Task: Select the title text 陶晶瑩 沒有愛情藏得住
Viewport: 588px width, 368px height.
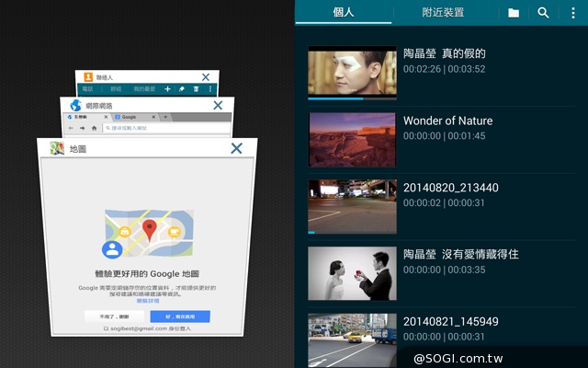Action: pos(461,254)
